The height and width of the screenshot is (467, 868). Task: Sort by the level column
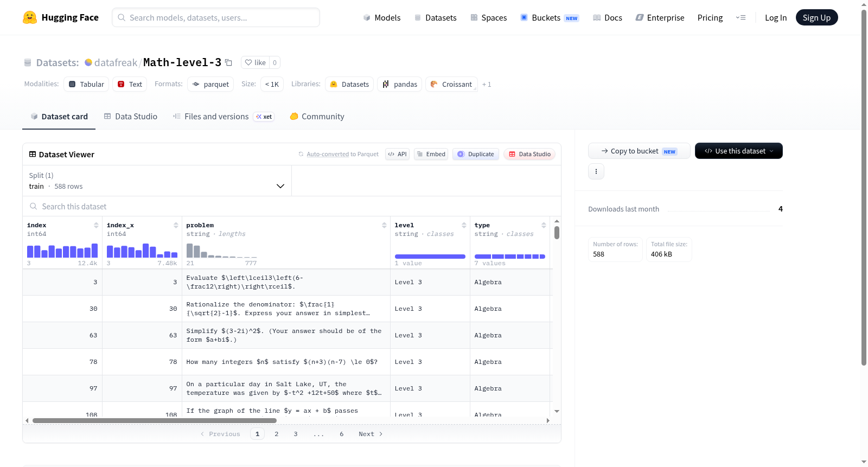(464, 225)
